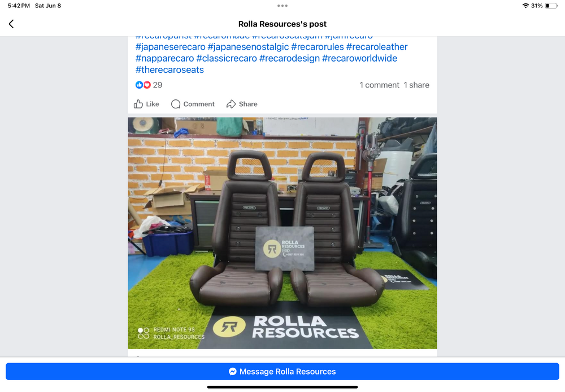Open the #recaroleather hashtag
The height and width of the screenshot is (392, 565).
point(377,47)
